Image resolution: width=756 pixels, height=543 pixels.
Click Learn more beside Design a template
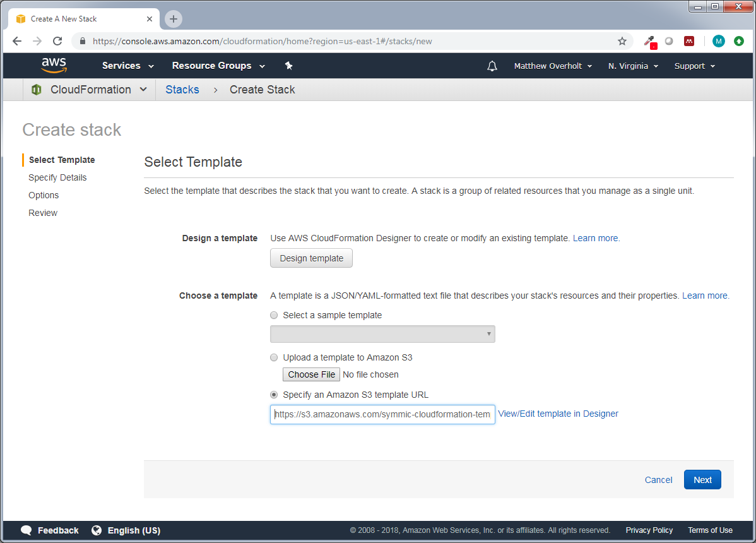coord(596,238)
